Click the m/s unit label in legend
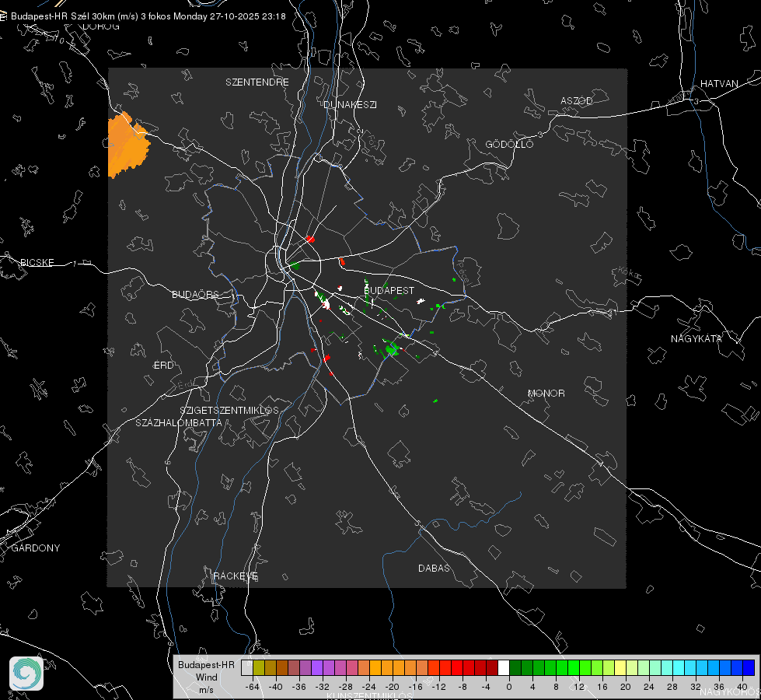Image resolution: width=761 pixels, height=700 pixels. tap(206, 689)
